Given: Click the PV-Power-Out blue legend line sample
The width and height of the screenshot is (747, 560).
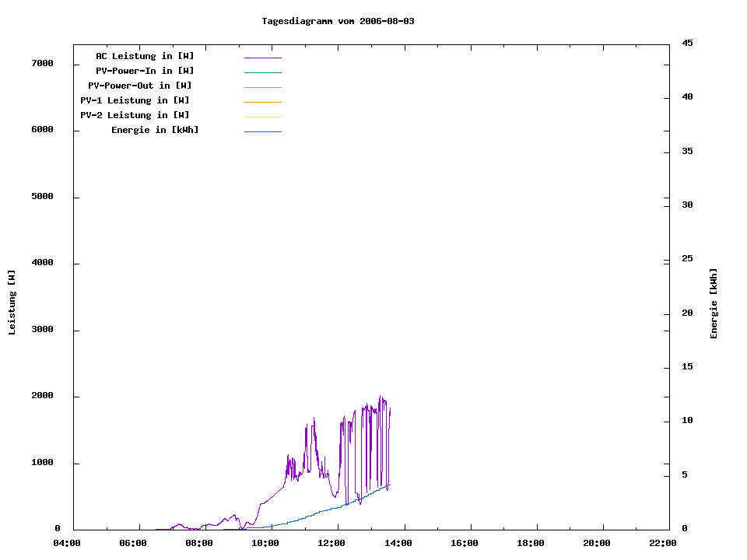Looking at the screenshot, I should click(x=262, y=87).
